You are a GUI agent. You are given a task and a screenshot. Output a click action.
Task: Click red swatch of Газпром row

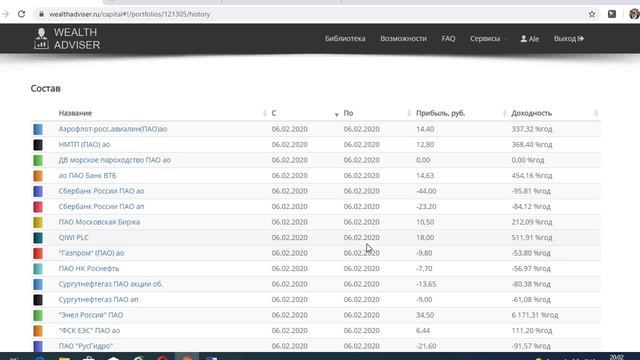click(x=38, y=253)
